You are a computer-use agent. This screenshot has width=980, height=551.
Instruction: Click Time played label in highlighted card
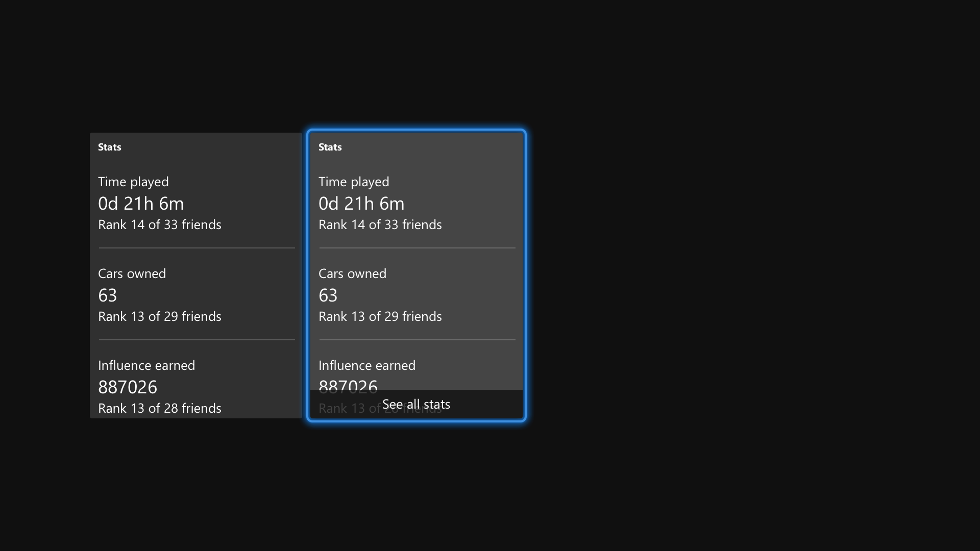point(354,182)
